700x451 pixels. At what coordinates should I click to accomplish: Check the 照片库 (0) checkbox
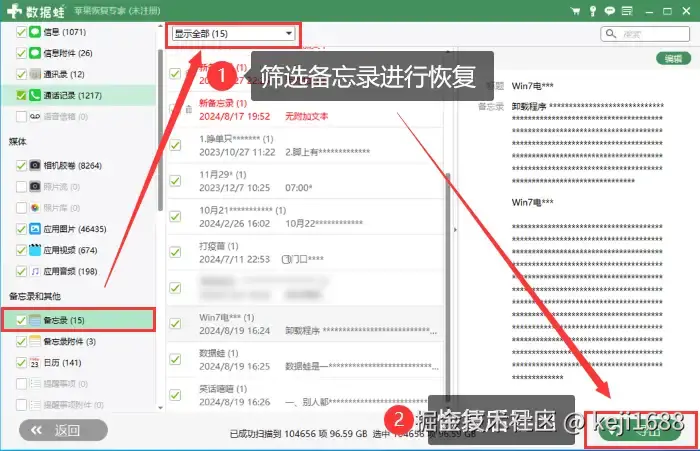click(21, 208)
